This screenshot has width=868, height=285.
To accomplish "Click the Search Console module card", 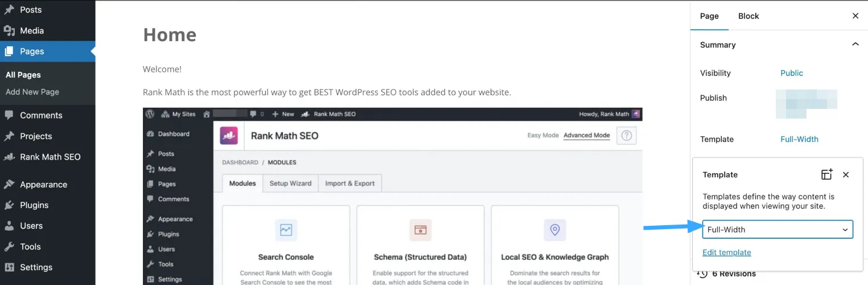I will (286, 245).
